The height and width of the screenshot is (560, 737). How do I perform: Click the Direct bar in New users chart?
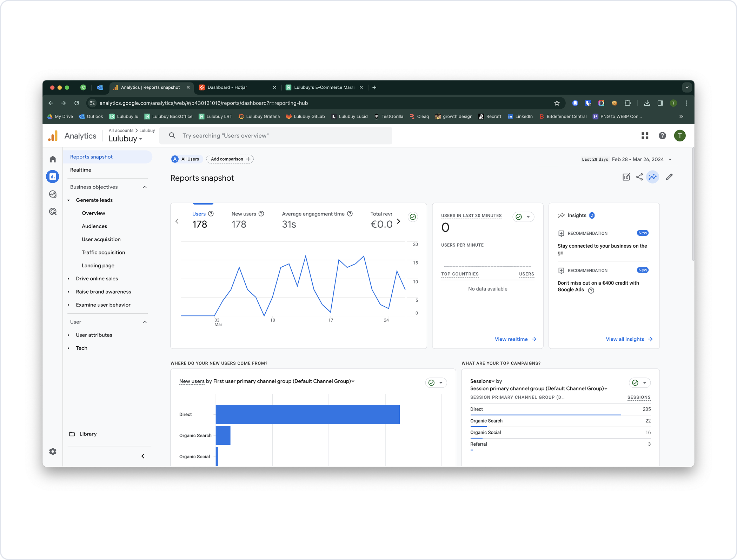(308, 415)
